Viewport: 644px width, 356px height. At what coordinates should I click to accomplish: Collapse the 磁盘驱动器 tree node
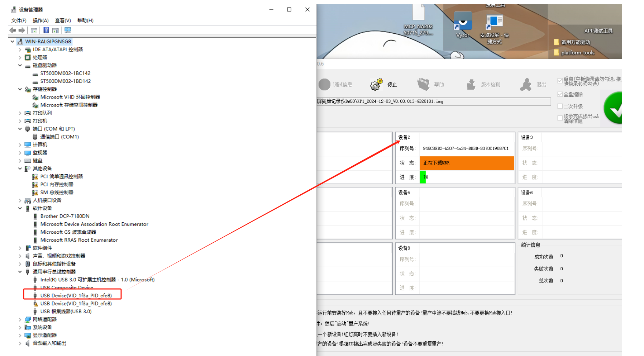pos(20,65)
